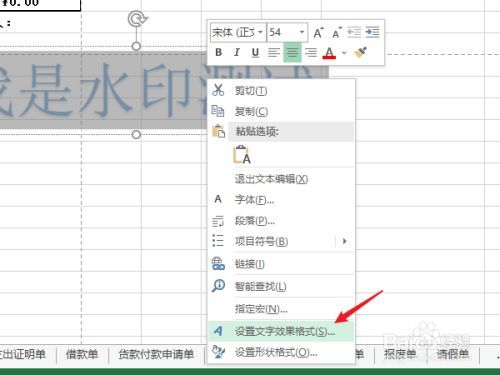Click the decrease indent icon
The height and width of the screenshot is (375, 500).
(354, 32)
